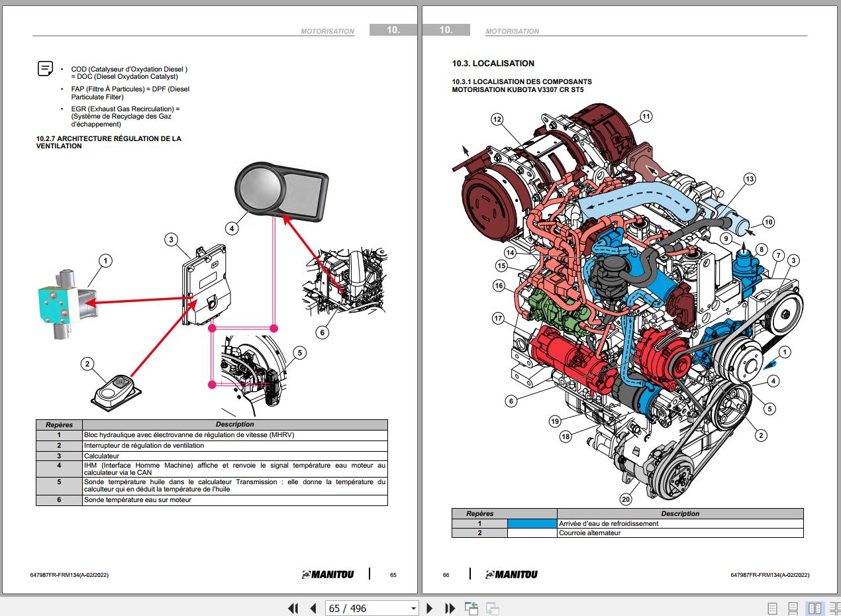Click heading 10.2.7 ARCHITECTURE RÉGULATION DE LA VENTILATION
841x616 pixels.
[109, 142]
